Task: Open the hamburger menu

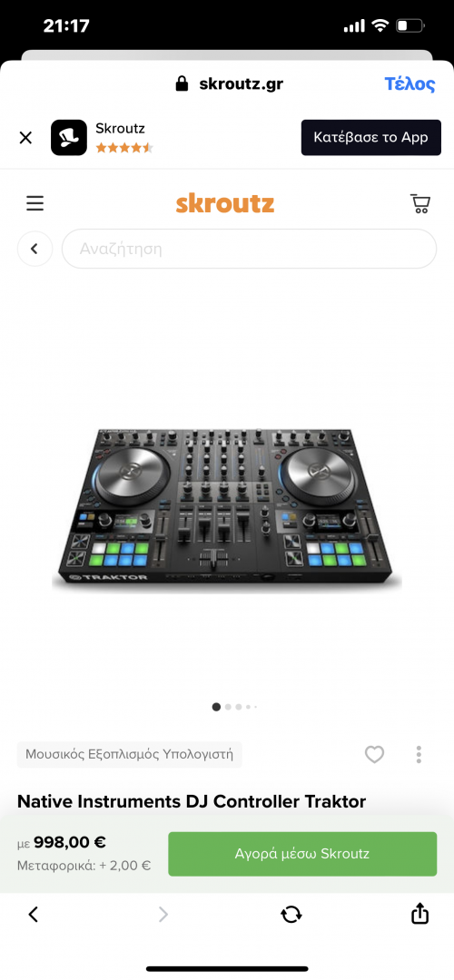Action: click(x=35, y=204)
